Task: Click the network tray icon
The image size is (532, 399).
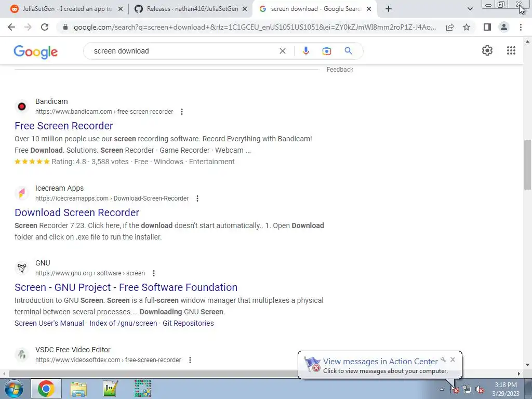Action: pyautogui.click(x=467, y=390)
